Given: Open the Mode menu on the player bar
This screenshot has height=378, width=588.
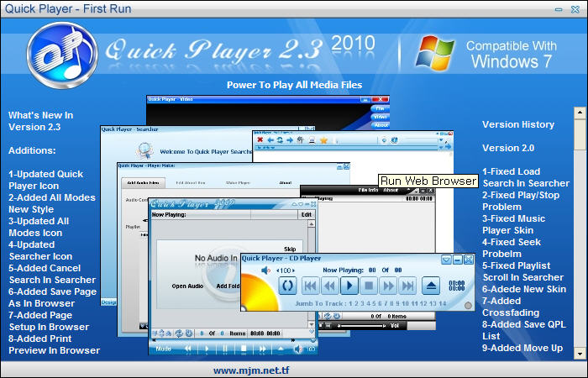Looking at the screenshot, I should [x=163, y=349].
